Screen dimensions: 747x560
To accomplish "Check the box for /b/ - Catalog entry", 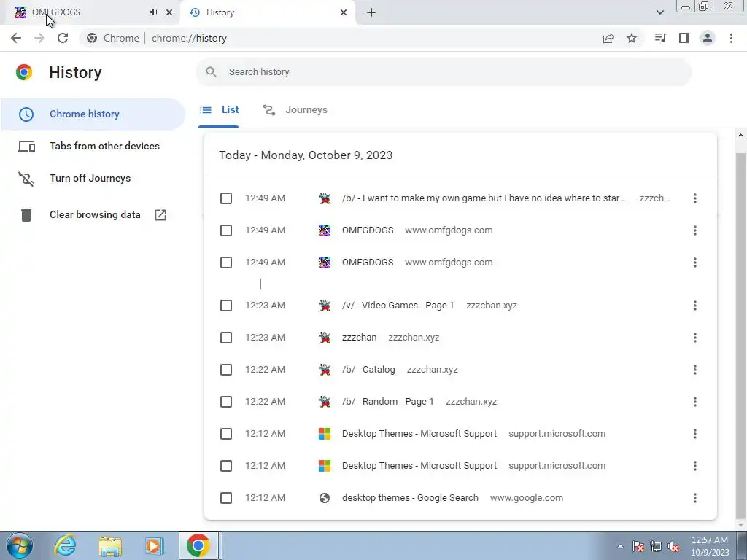I will click(x=226, y=370).
